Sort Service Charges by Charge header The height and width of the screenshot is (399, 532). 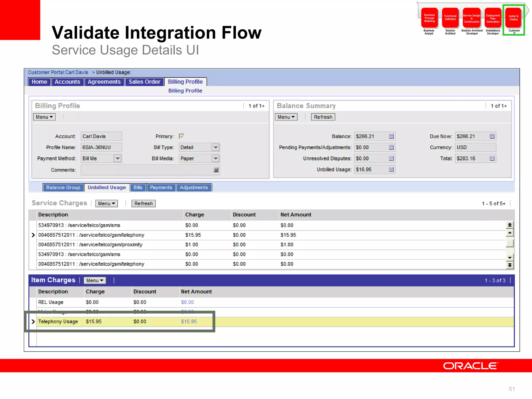tap(195, 215)
